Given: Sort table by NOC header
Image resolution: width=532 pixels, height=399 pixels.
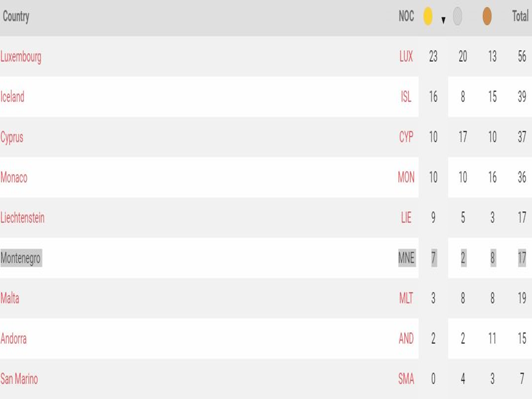Looking at the screenshot, I should (406, 16).
